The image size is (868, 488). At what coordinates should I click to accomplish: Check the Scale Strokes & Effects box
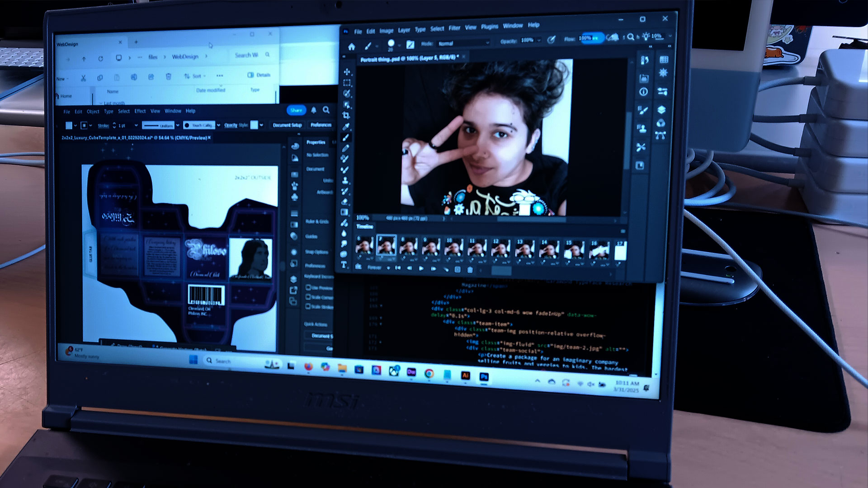pyautogui.click(x=308, y=306)
